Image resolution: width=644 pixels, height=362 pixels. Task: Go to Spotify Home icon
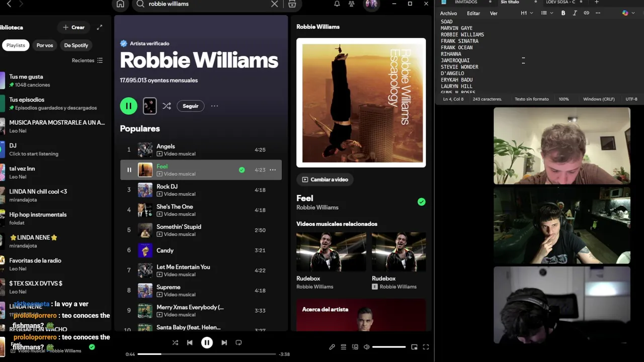[x=120, y=4]
